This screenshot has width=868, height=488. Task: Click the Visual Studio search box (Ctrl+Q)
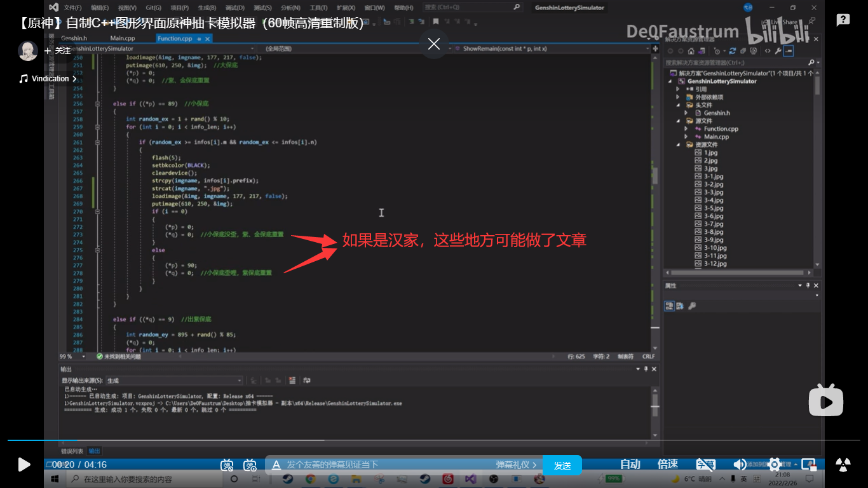pos(473,8)
